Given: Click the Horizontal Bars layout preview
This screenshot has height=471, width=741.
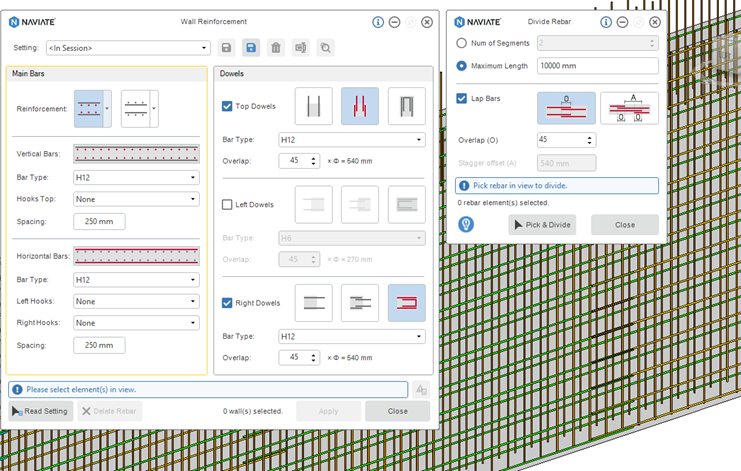Looking at the screenshot, I should (136, 256).
